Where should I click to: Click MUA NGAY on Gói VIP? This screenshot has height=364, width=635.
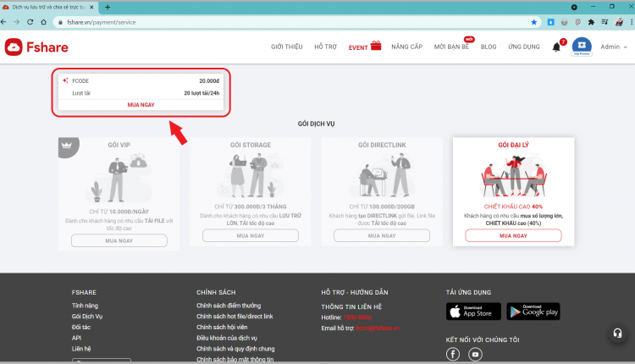[119, 240]
